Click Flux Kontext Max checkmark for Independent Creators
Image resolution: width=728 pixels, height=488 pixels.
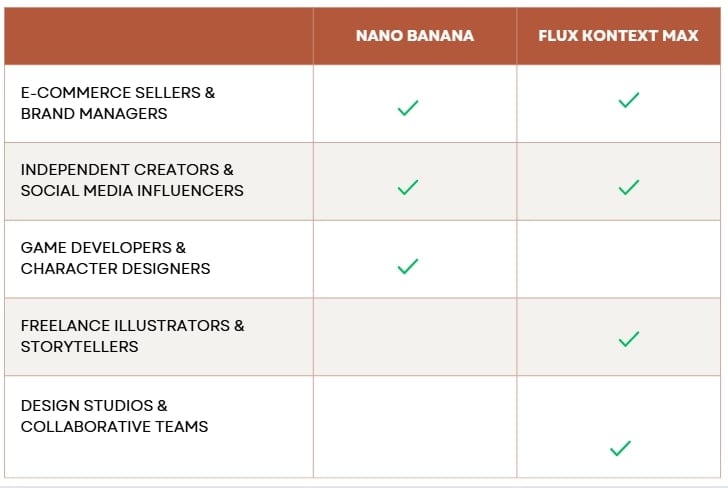[x=628, y=187]
